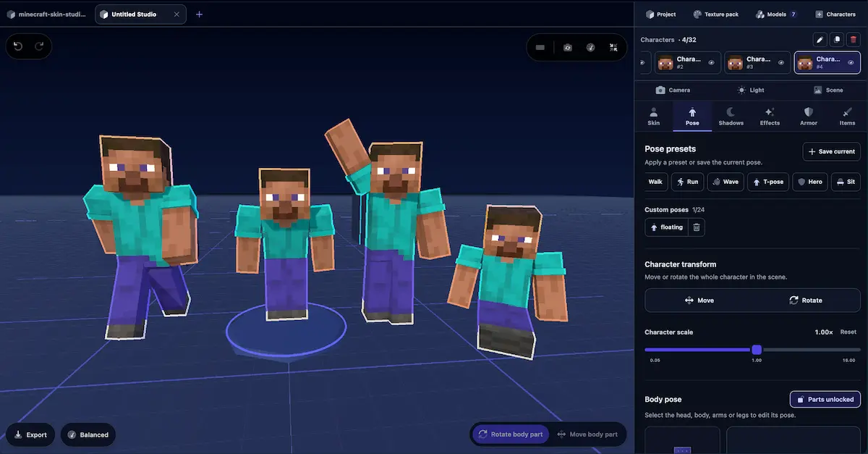Screen dimensions: 868x454
Task: Click the character scale slider handle
Action: [757, 350]
